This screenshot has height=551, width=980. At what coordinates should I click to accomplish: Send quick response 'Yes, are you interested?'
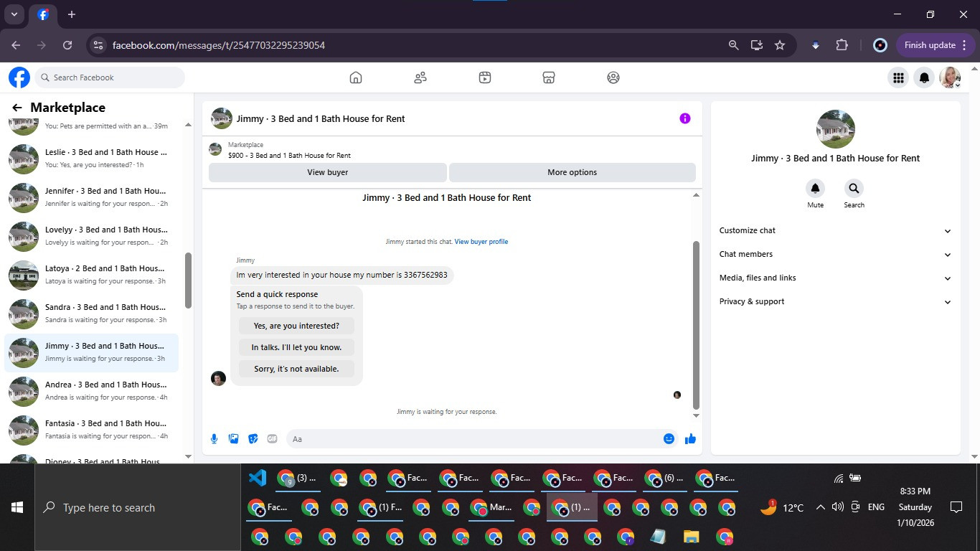click(296, 326)
